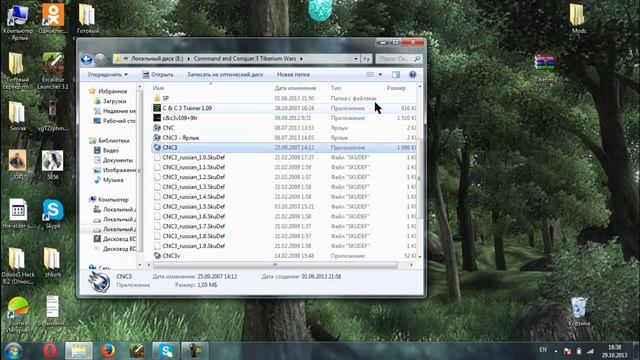640x360 pixels.
Task: Sort files by Тип column header
Action: point(336,88)
